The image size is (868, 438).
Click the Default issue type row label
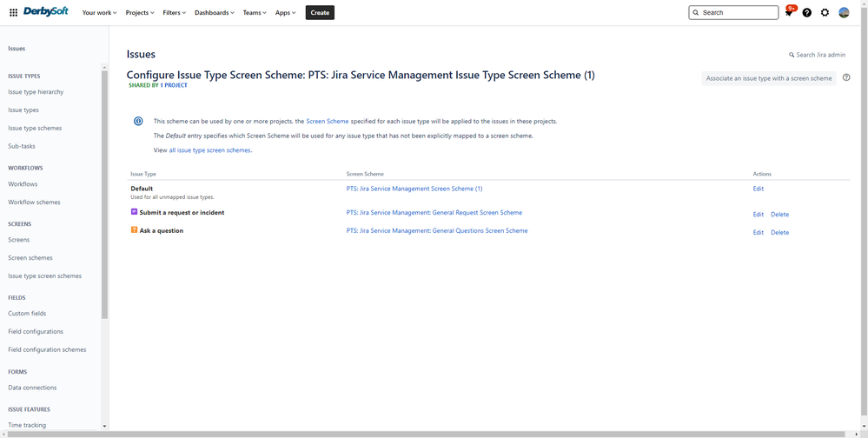pyautogui.click(x=142, y=189)
